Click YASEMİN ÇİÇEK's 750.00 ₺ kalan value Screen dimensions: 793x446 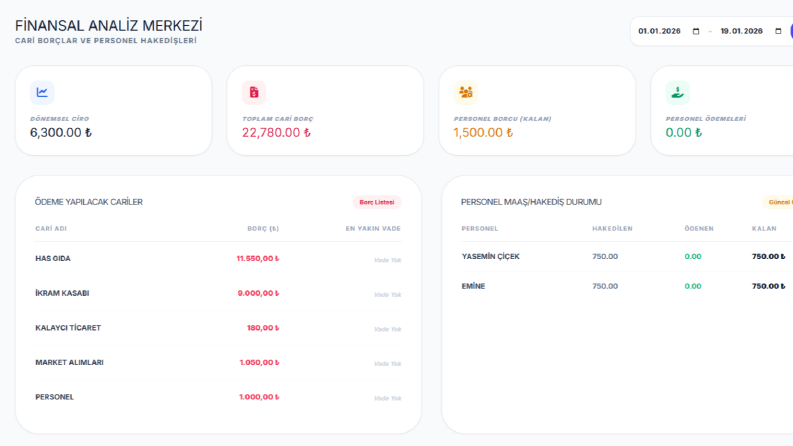pos(769,256)
